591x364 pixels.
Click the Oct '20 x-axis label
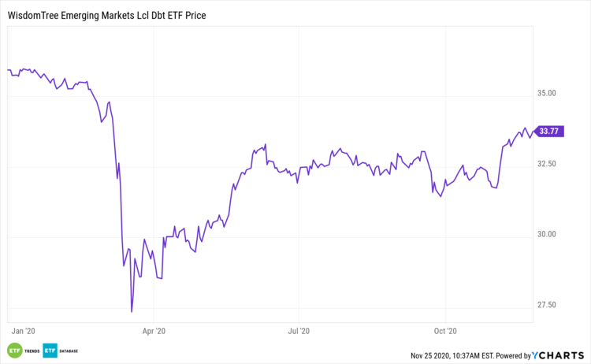coord(445,332)
